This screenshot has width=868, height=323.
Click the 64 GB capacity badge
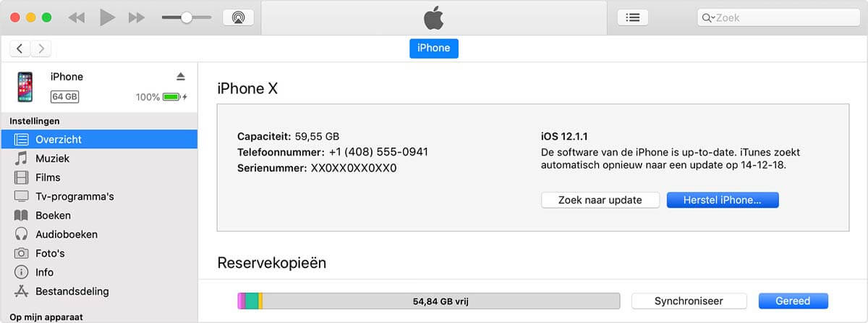click(65, 96)
